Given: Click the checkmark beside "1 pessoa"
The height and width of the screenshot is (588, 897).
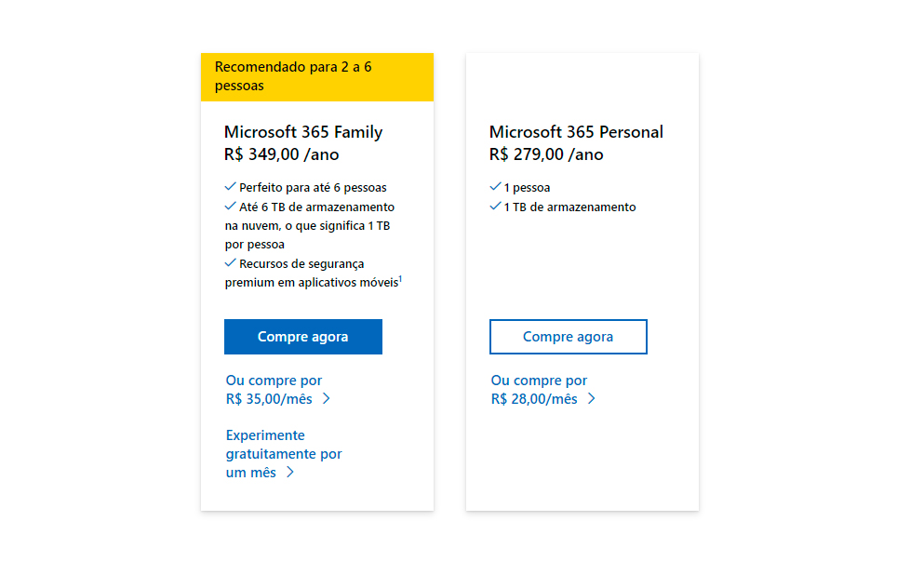Looking at the screenshot, I should tap(495, 186).
